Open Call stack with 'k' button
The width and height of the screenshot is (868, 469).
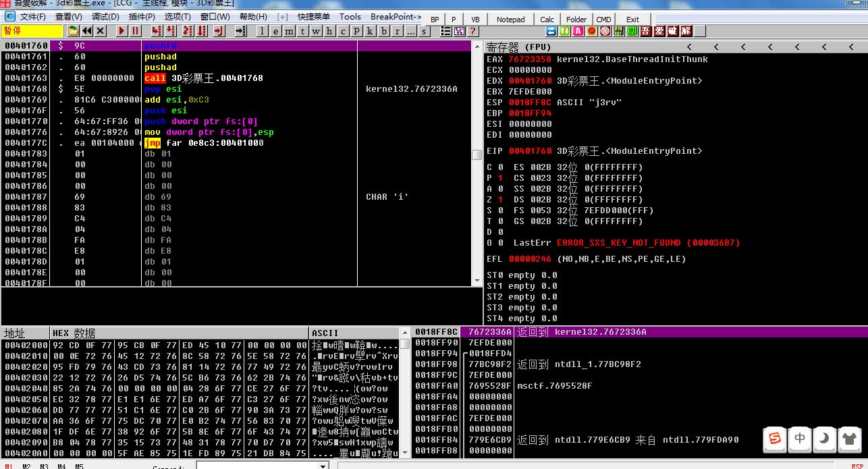370,31
